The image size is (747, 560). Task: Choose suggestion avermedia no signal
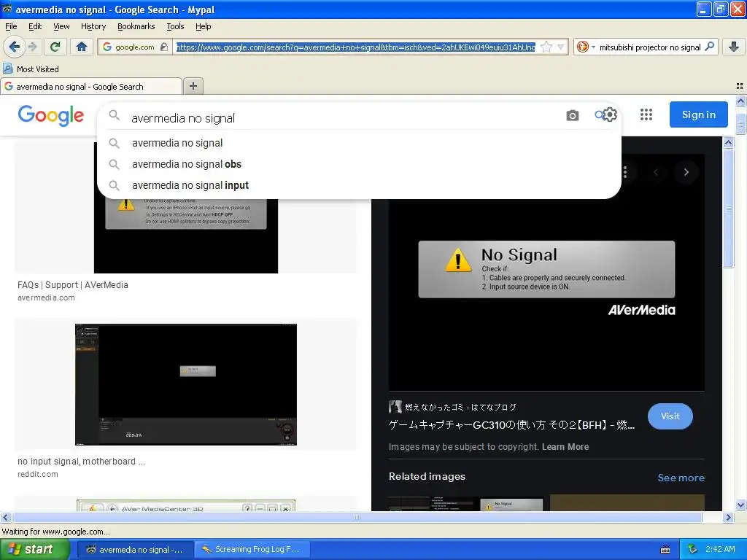click(x=359, y=143)
